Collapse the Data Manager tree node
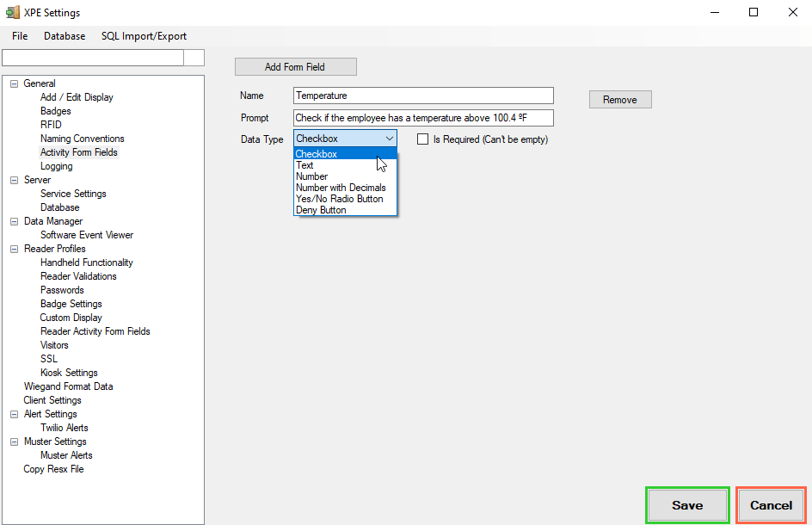The width and height of the screenshot is (812, 525). [14, 221]
